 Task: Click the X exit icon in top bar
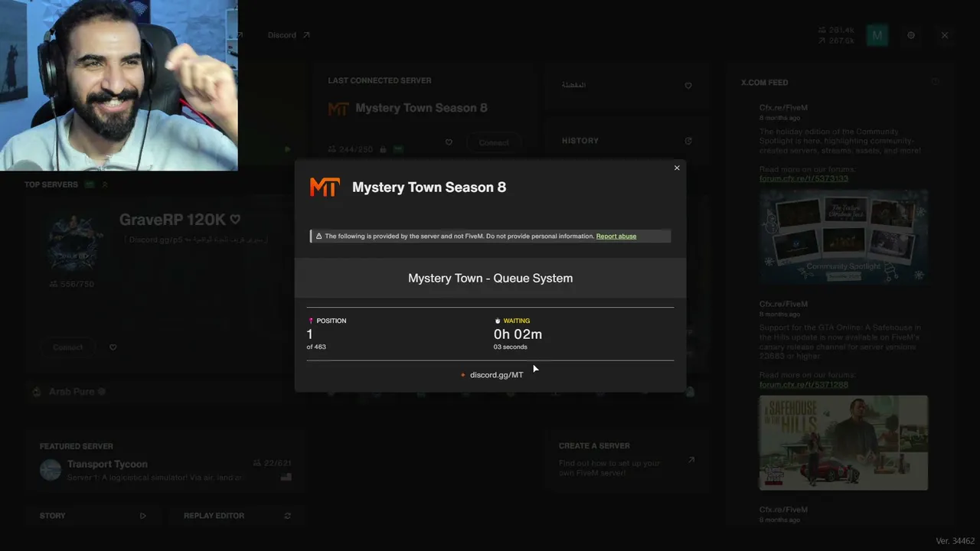coord(945,35)
